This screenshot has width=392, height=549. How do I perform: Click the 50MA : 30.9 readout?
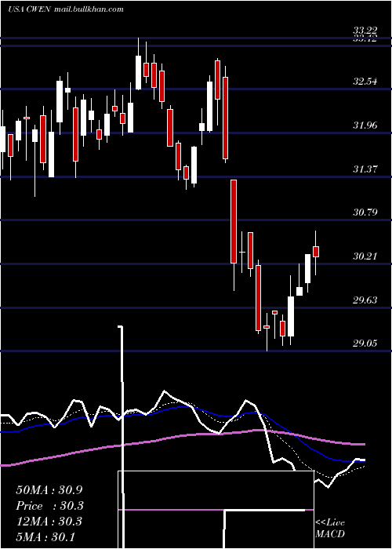pyautogui.click(x=49, y=490)
